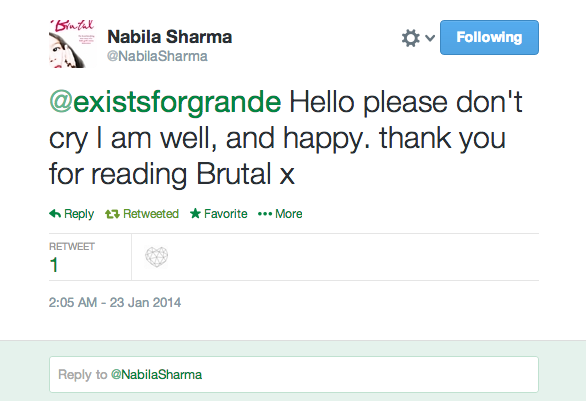Expand the chevron beside the gear
Screen dimensions: 586x401
(x=430, y=38)
